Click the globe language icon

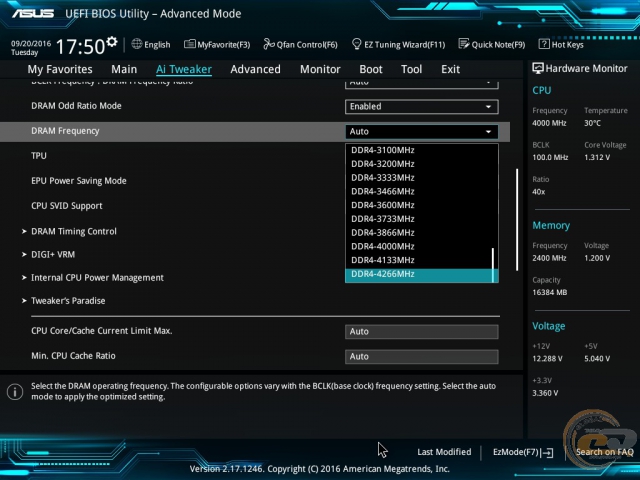point(137,44)
